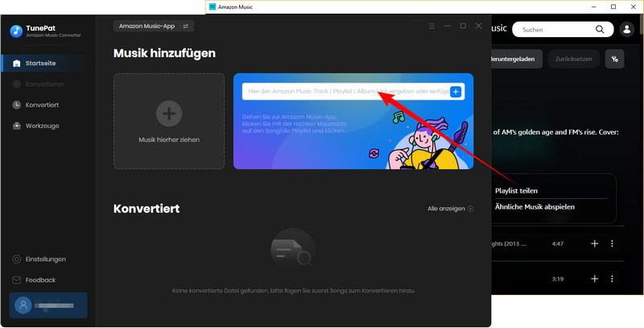Open the TunePat hamburger menu

click(x=432, y=26)
